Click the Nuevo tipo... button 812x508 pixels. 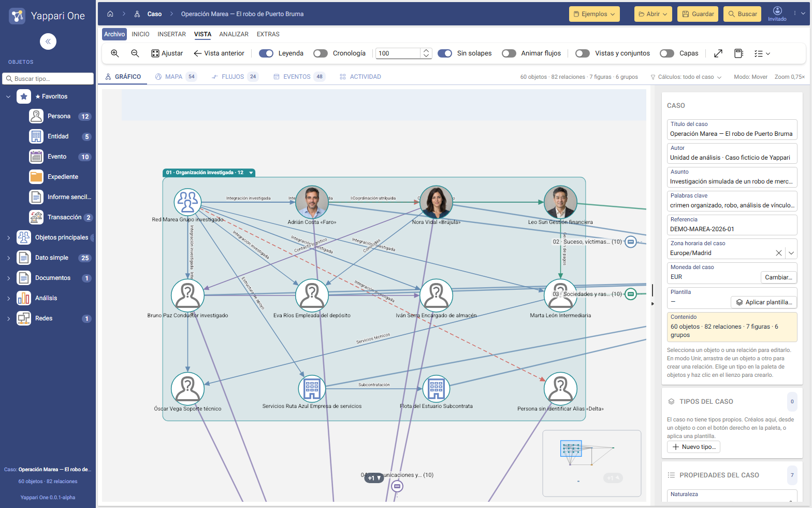point(693,447)
